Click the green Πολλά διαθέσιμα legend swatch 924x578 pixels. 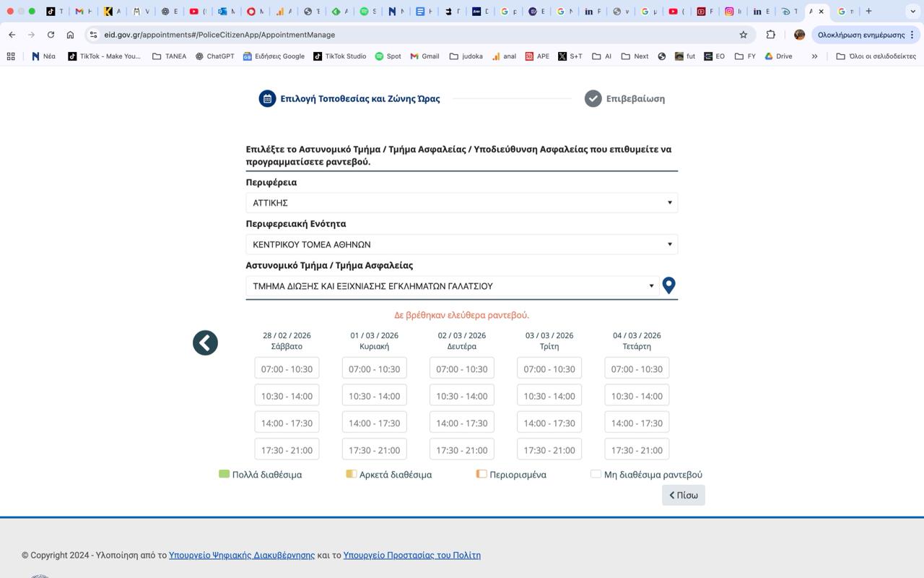coord(224,474)
